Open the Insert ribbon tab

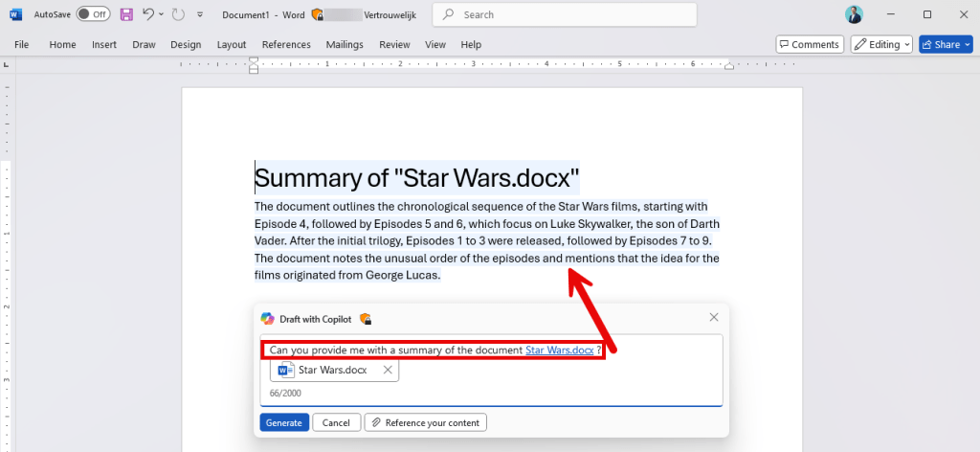coord(104,44)
